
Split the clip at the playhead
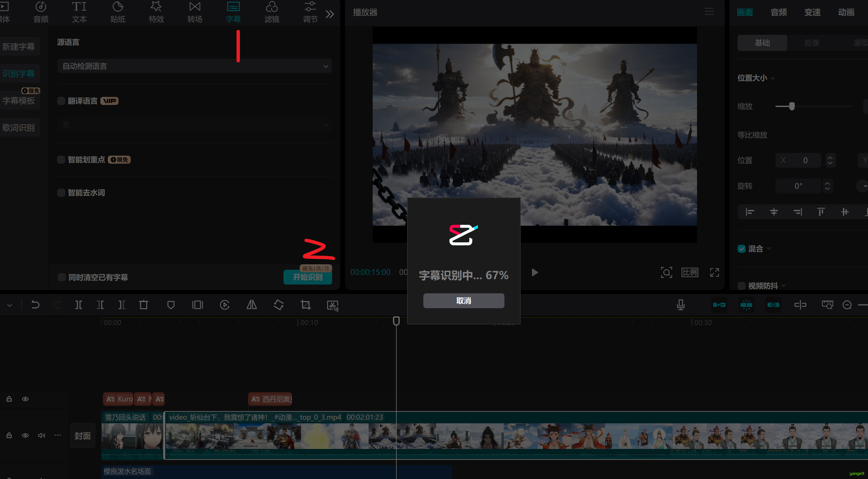pos(78,305)
